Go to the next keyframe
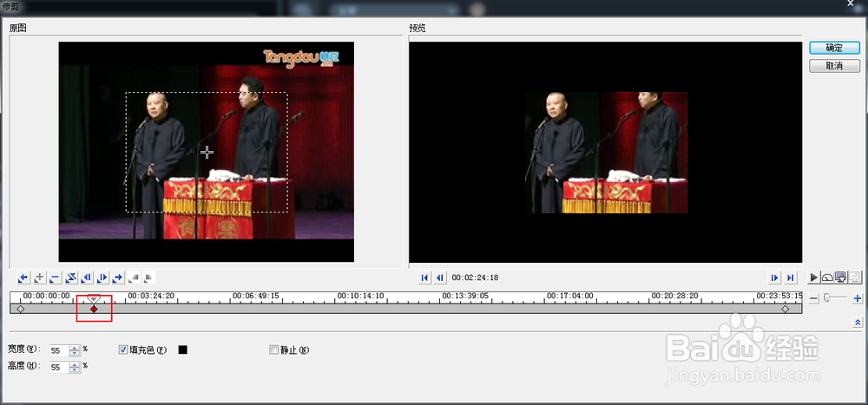The image size is (868, 405). point(118,278)
